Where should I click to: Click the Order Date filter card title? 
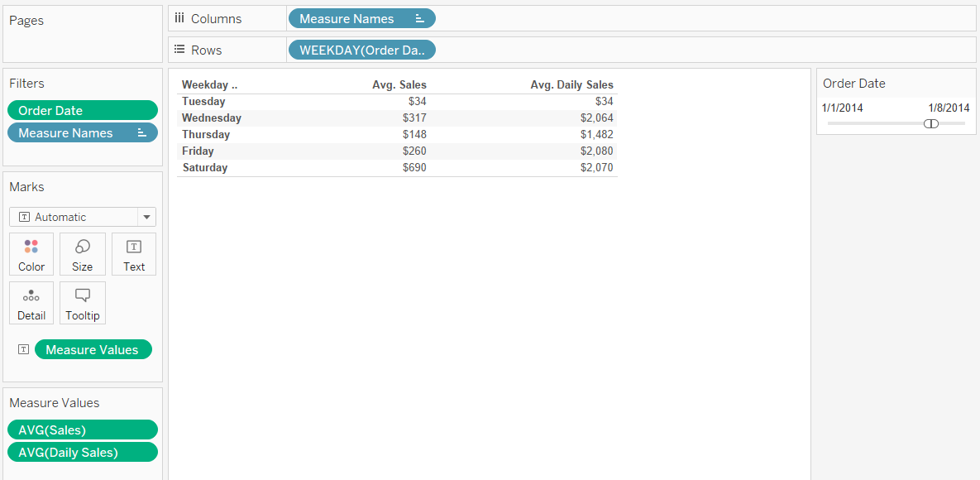click(x=853, y=84)
